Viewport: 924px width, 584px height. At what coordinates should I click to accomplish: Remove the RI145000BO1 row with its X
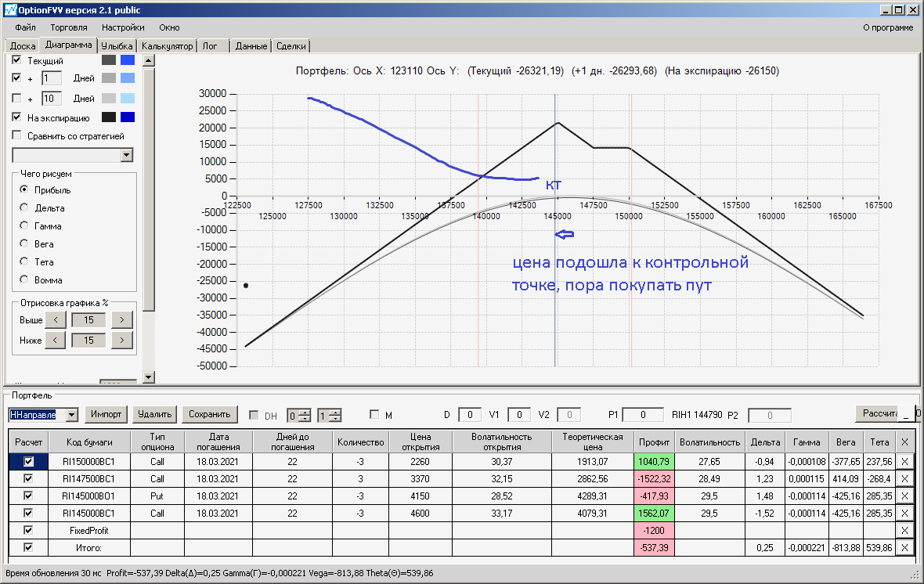[904, 496]
